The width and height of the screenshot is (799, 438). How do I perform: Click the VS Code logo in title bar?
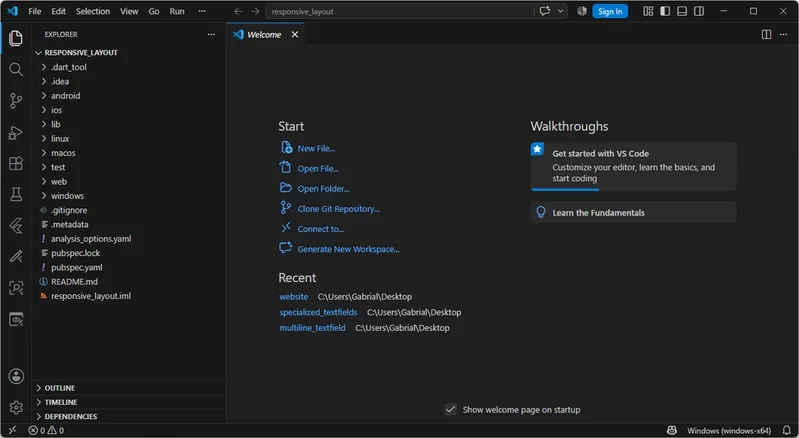pyautogui.click(x=12, y=11)
